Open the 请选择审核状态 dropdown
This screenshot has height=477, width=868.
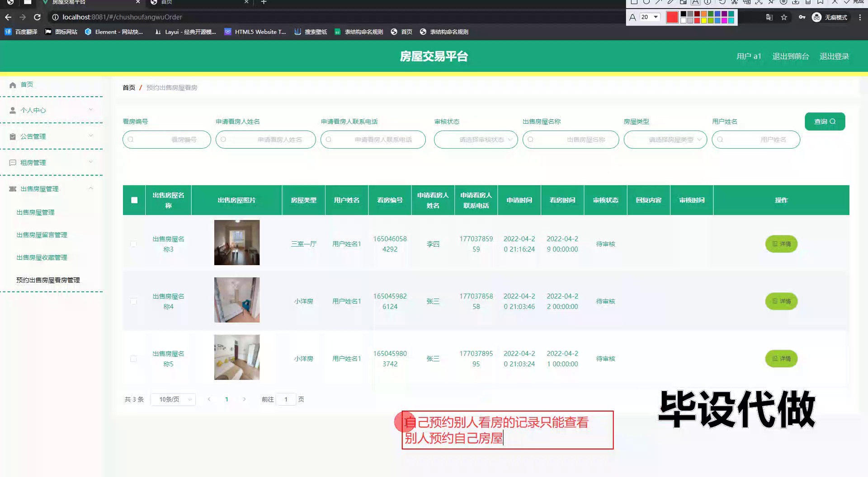[476, 140]
